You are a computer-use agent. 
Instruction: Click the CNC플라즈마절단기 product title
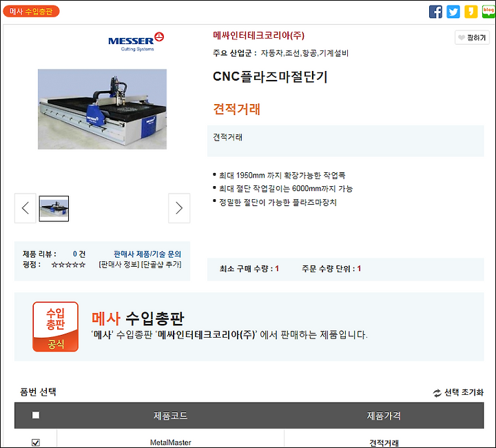click(270, 77)
